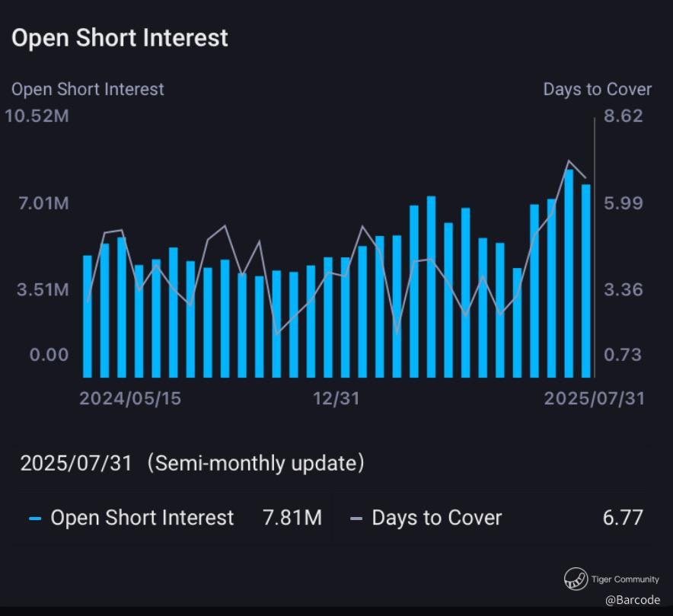Click the 12/31 date label on x-axis
This screenshot has height=616, width=673.
[335, 398]
